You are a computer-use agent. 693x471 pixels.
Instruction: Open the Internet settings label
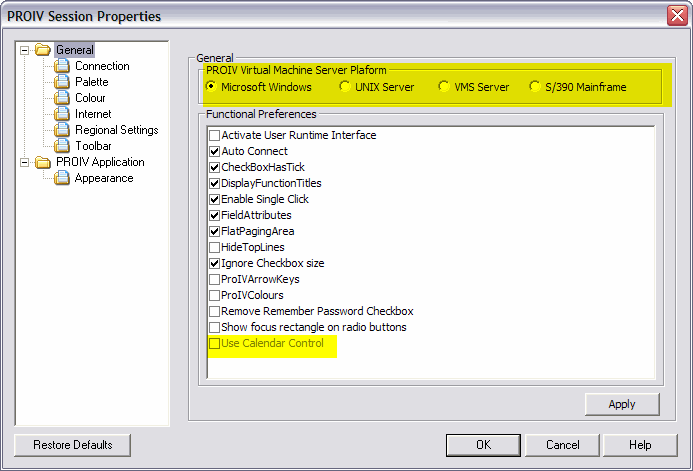[93, 114]
